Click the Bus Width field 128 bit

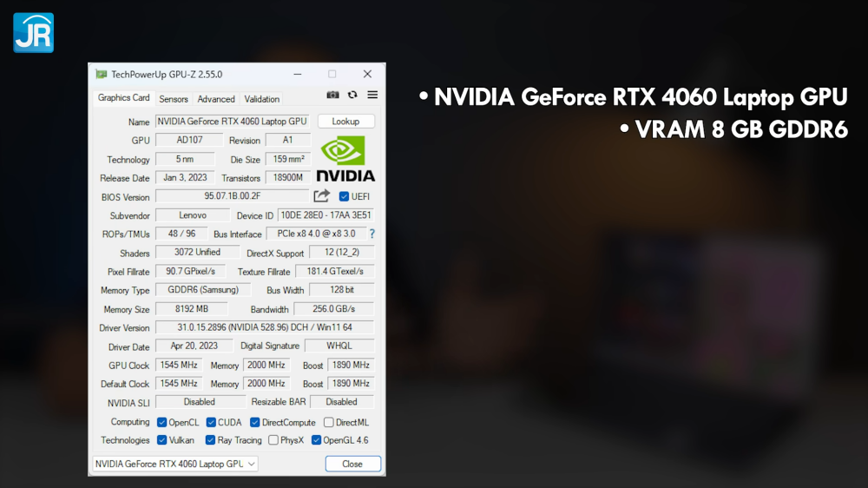(341, 290)
